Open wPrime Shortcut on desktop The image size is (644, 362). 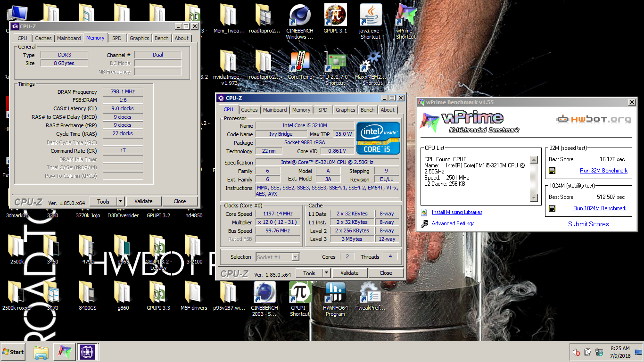406,21
